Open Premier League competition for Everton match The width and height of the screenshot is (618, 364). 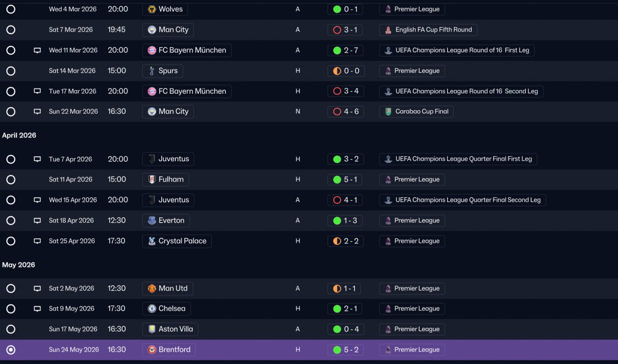pyautogui.click(x=412, y=221)
